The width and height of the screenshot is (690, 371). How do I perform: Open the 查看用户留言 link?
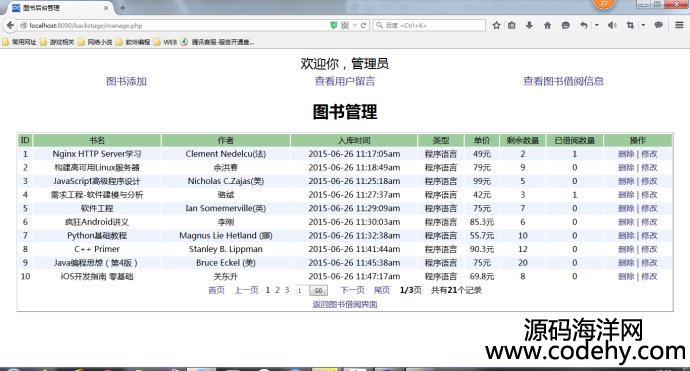pos(345,81)
